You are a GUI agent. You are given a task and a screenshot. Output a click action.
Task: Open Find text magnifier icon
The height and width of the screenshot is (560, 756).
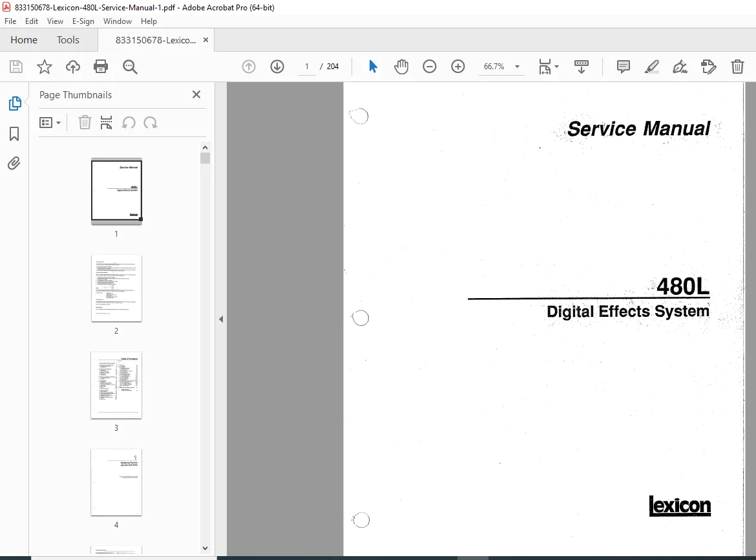click(x=130, y=67)
